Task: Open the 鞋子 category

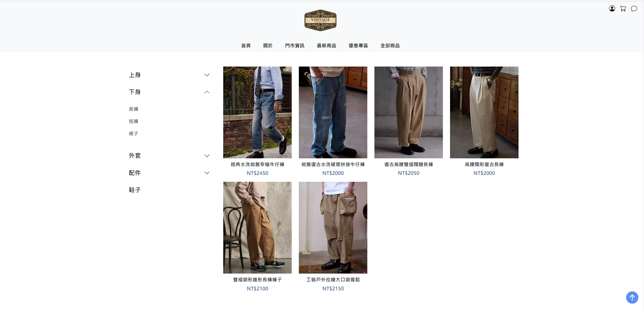Action: [x=135, y=190]
